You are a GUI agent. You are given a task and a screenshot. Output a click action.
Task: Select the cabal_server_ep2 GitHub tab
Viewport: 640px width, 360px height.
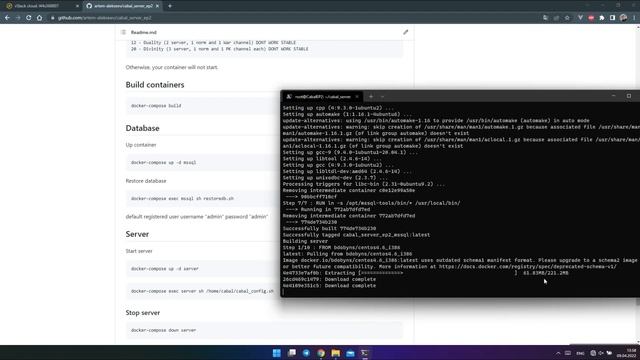pyautogui.click(x=122, y=6)
